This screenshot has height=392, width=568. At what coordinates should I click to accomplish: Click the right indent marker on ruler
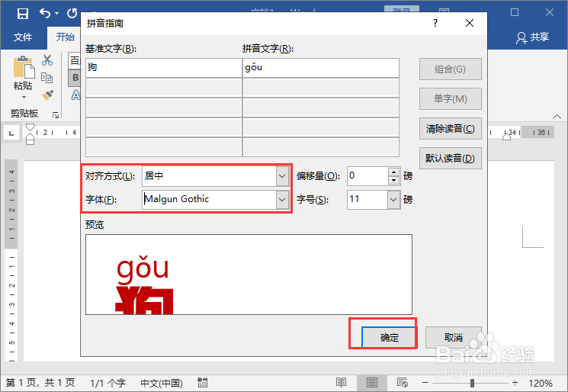coord(506,137)
